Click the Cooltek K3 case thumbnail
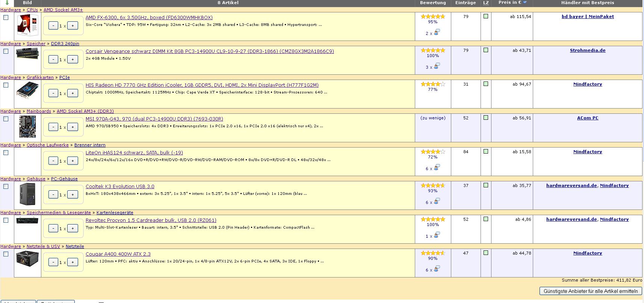This screenshot has width=644, height=303. (x=27, y=194)
